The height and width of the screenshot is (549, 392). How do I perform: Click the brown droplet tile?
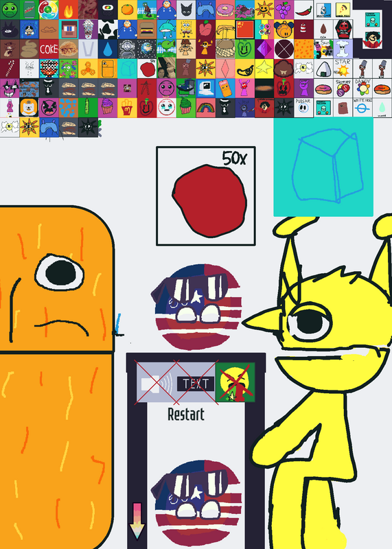coord(323,30)
